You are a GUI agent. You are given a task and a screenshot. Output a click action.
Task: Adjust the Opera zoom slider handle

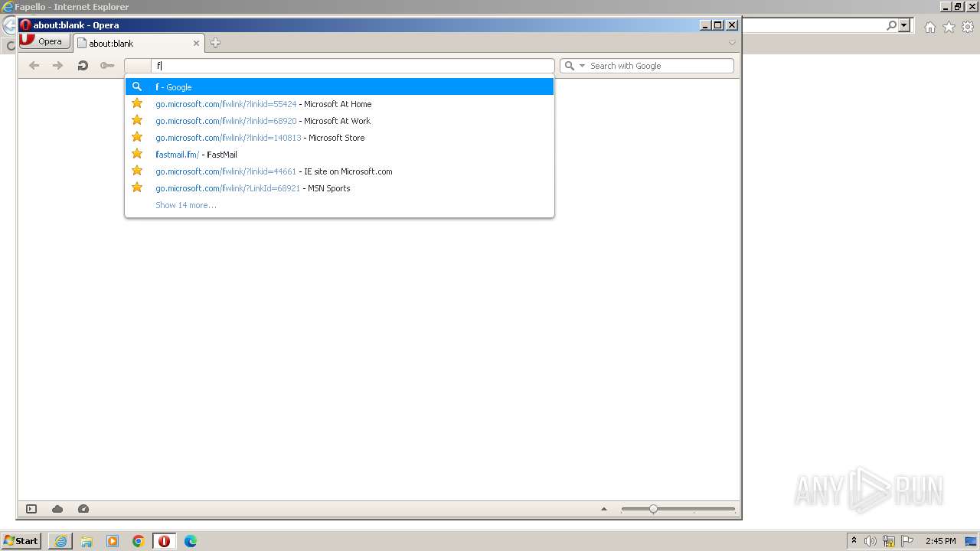[653, 509]
